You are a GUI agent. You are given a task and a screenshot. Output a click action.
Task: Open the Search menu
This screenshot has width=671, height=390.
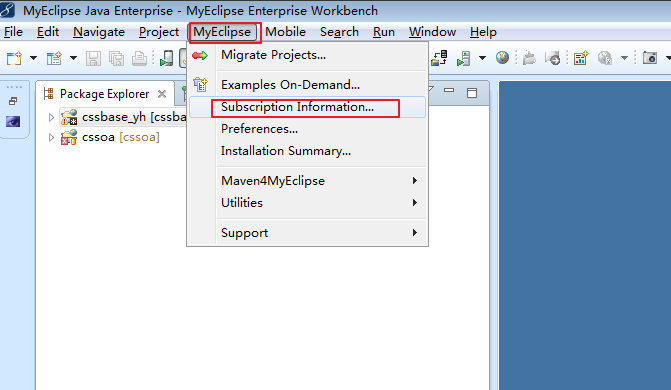(x=339, y=32)
